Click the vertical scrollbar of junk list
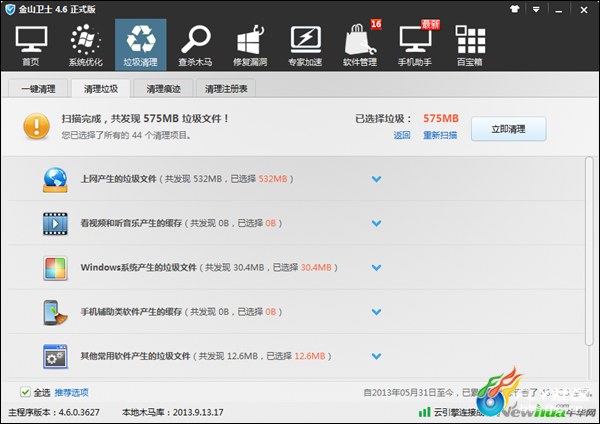The image size is (600, 424). pos(589,251)
